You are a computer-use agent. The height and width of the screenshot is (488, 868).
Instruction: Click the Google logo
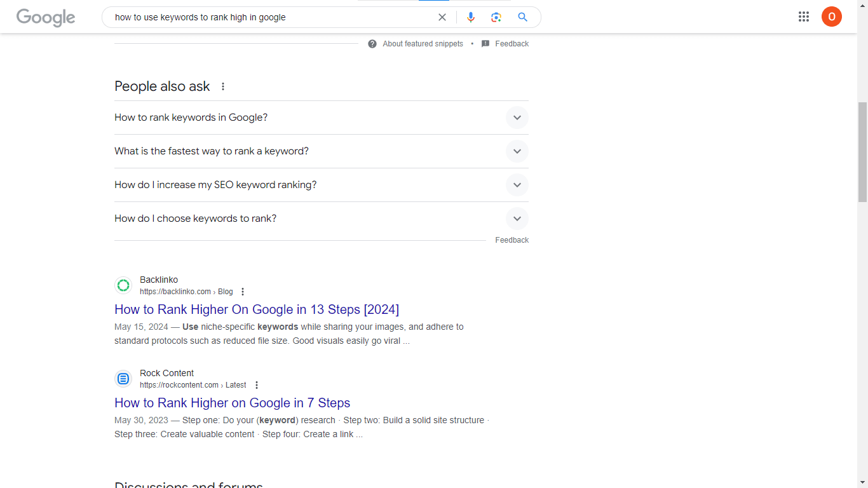(x=46, y=17)
